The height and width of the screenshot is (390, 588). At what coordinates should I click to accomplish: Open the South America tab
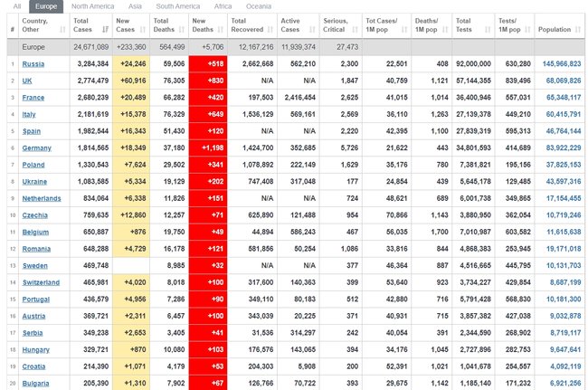(177, 6)
